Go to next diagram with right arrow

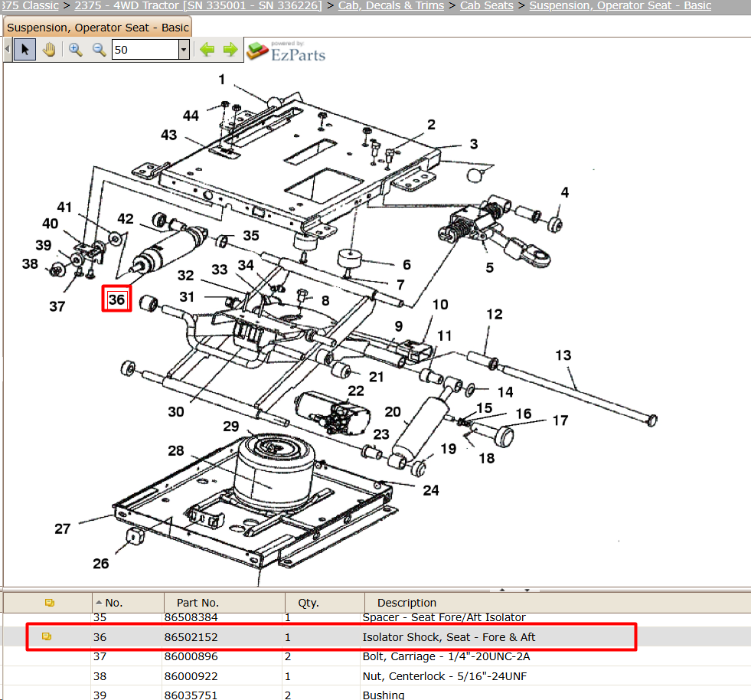230,49
